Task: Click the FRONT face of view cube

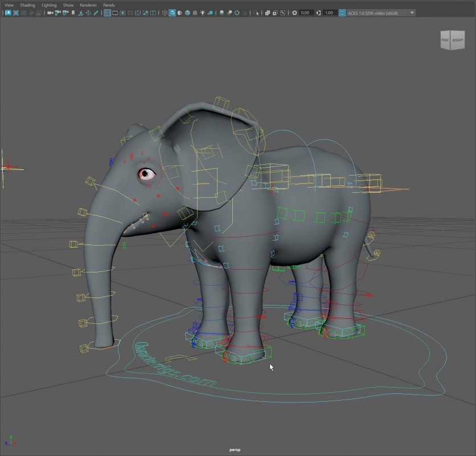Action: pos(446,40)
